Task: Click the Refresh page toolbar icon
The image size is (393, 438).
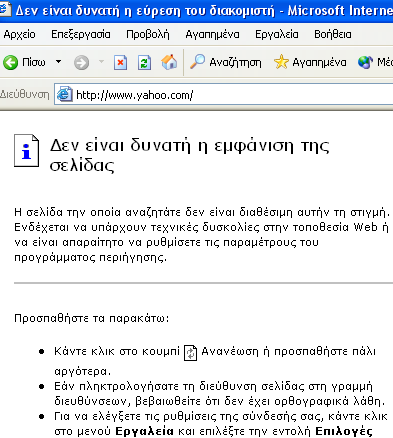Action: point(144,62)
